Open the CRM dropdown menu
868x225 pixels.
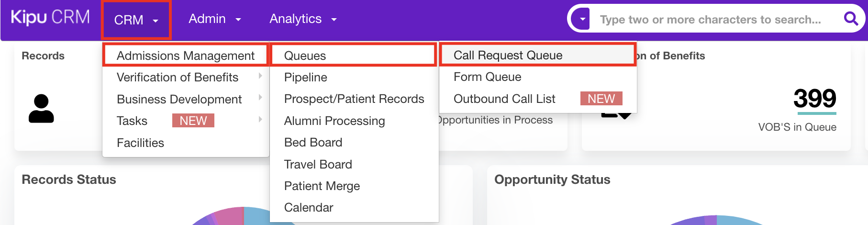pos(136,20)
